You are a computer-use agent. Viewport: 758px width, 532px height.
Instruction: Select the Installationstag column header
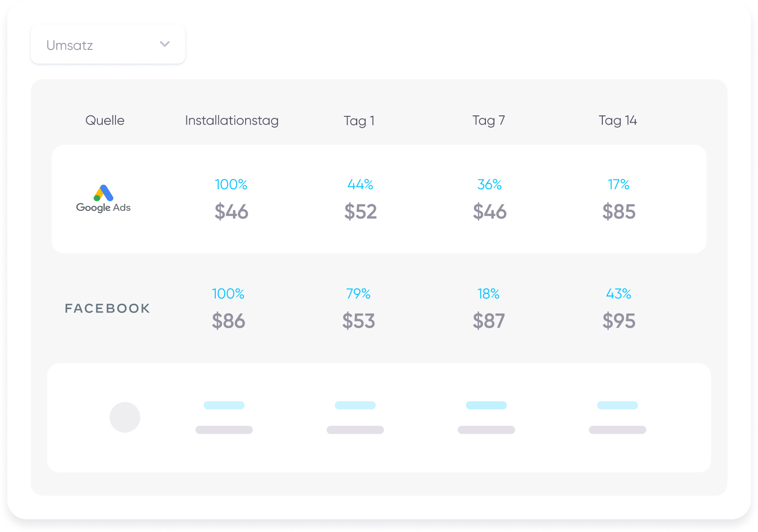[231, 120]
